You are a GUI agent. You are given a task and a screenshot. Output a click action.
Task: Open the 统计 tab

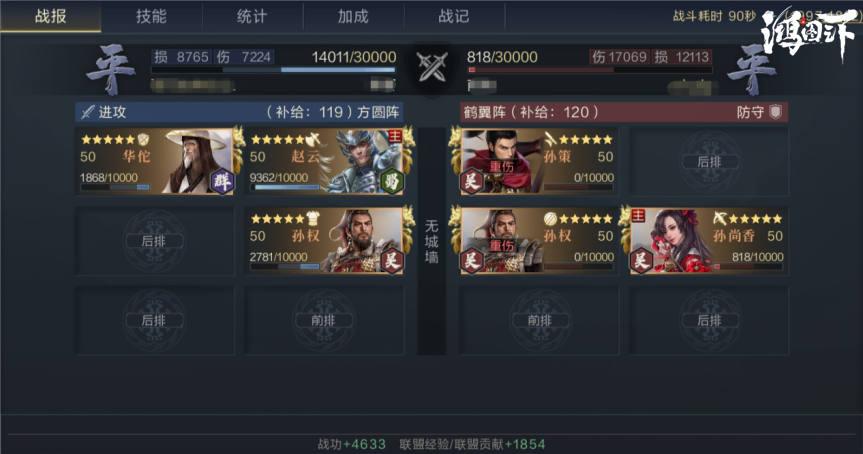pyautogui.click(x=252, y=16)
